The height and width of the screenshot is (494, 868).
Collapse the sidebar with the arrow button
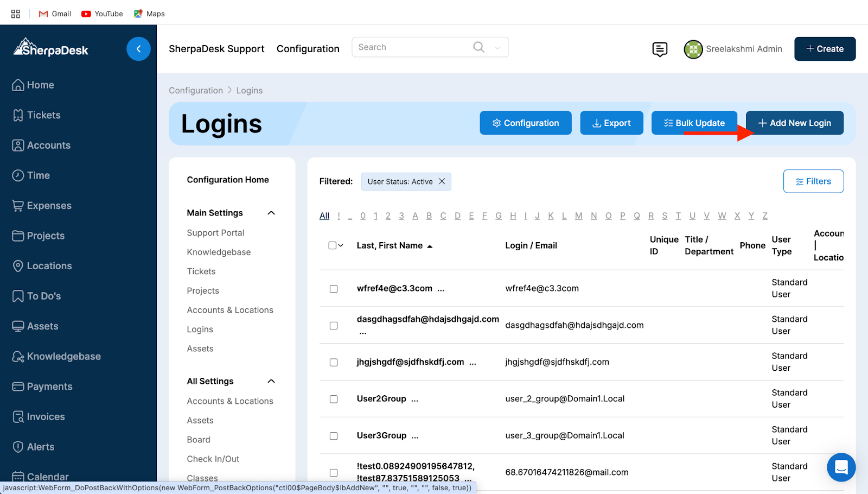click(x=138, y=49)
